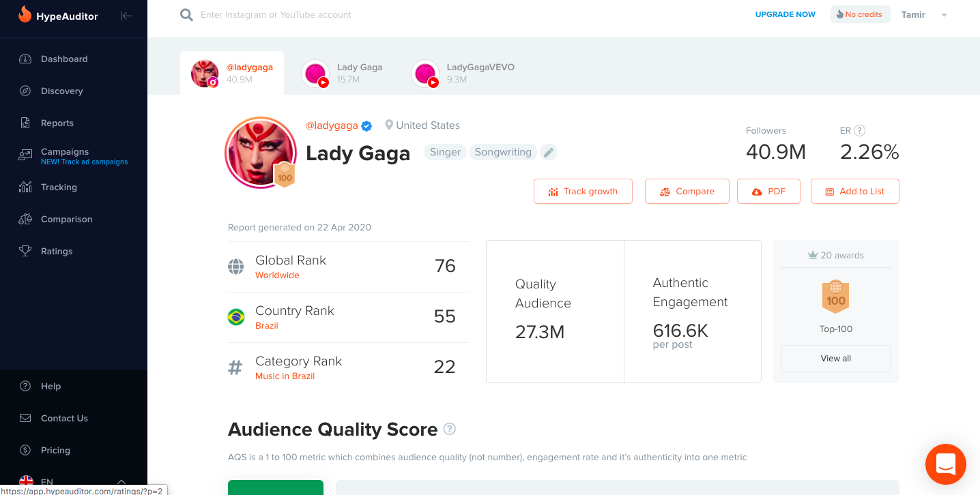
Task: Click the Audience Quality Score help icon
Action: (x=450, y=429)
